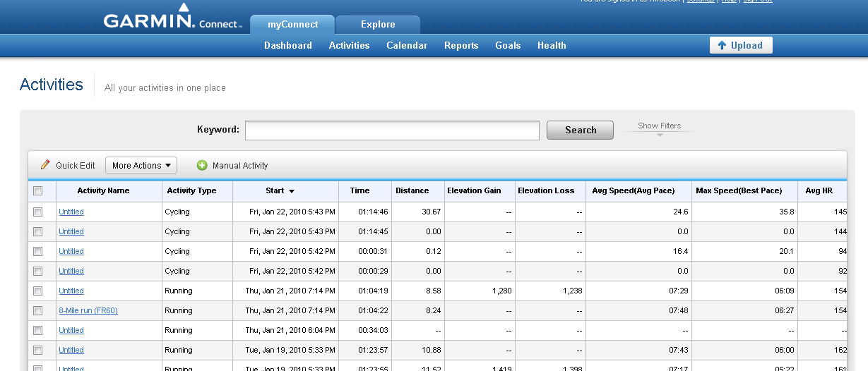868x371 pixels.
Task: Click the green plus Manual Activity icon
Action: (202, 165)
